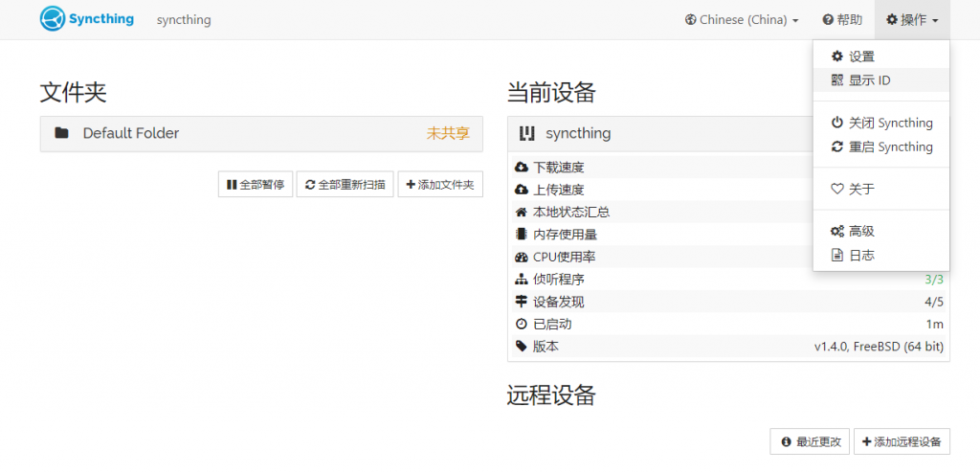Click 添加远程设备 to add remote device
Screen dimensions: 980x473
[x=902, y=441]
